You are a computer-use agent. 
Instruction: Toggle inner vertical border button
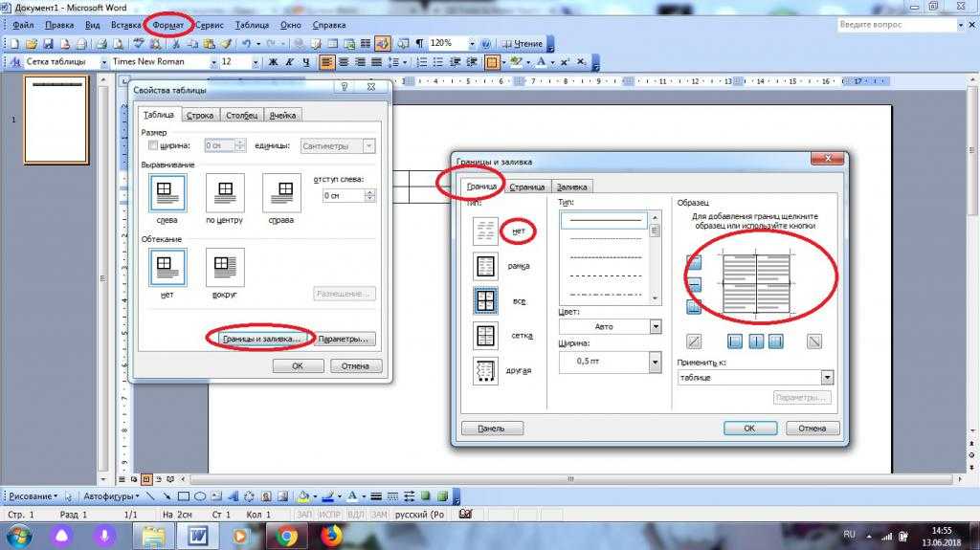(756, 341)
